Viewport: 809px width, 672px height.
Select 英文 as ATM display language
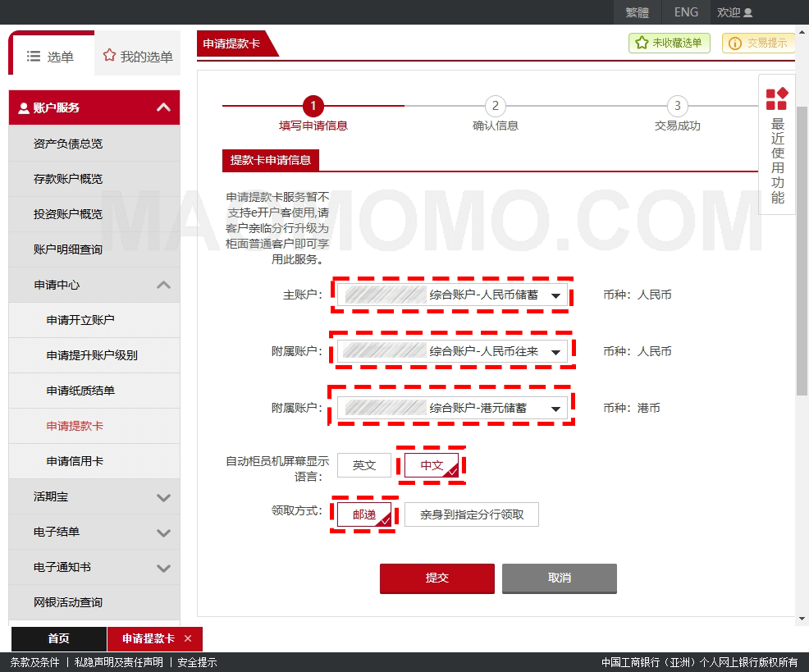[x=364, y=465]
